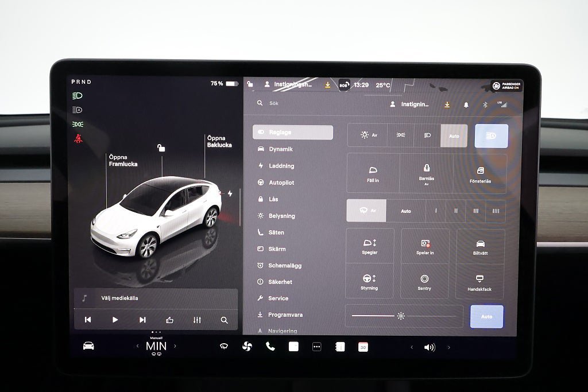Open climate fan icon in bottom bar
Viewport: 588px width, 392px height.
tap(247, 347)
